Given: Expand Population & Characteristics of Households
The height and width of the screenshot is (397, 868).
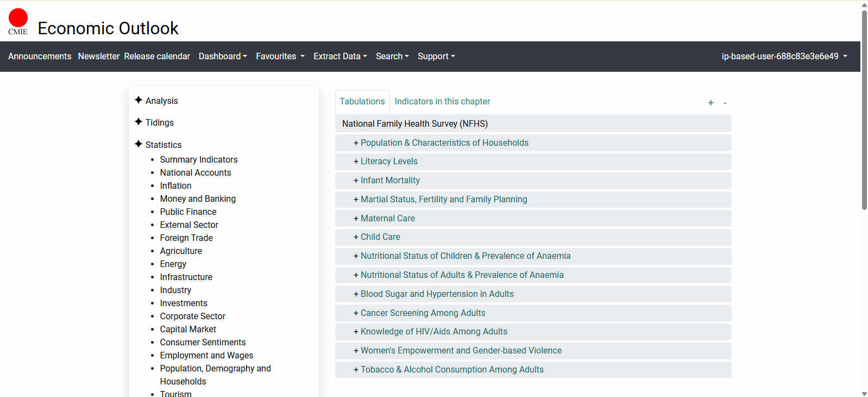Looking at the screenshot, I should pos(444,143).
